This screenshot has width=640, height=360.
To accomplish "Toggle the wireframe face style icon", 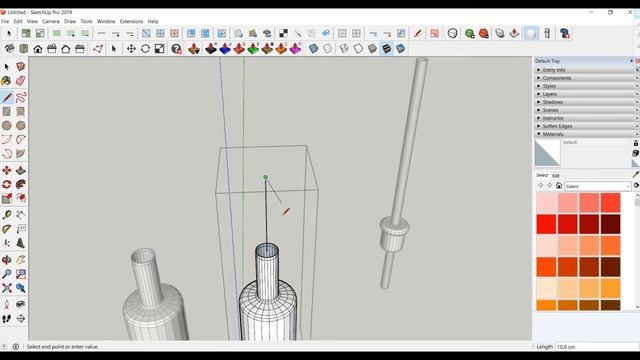I will [344, 49].
